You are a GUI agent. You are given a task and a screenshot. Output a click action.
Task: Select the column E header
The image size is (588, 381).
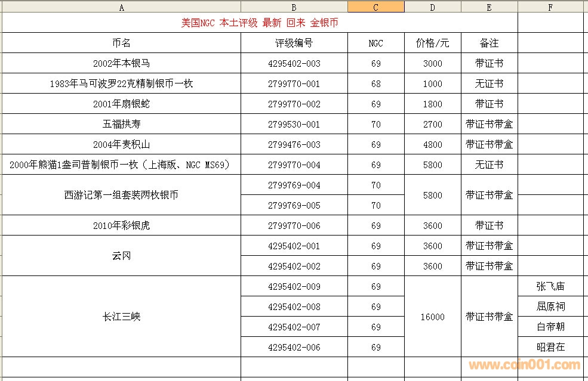pos(489,7)
